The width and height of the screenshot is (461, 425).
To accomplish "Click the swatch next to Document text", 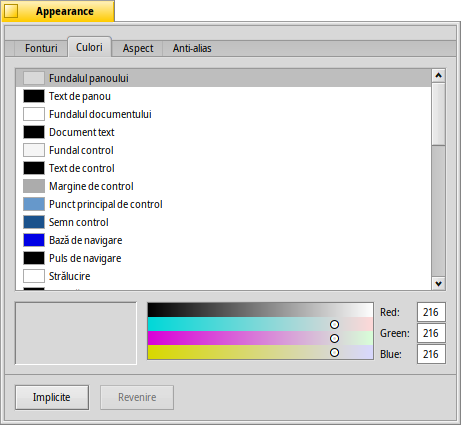I will pos(34,132).
